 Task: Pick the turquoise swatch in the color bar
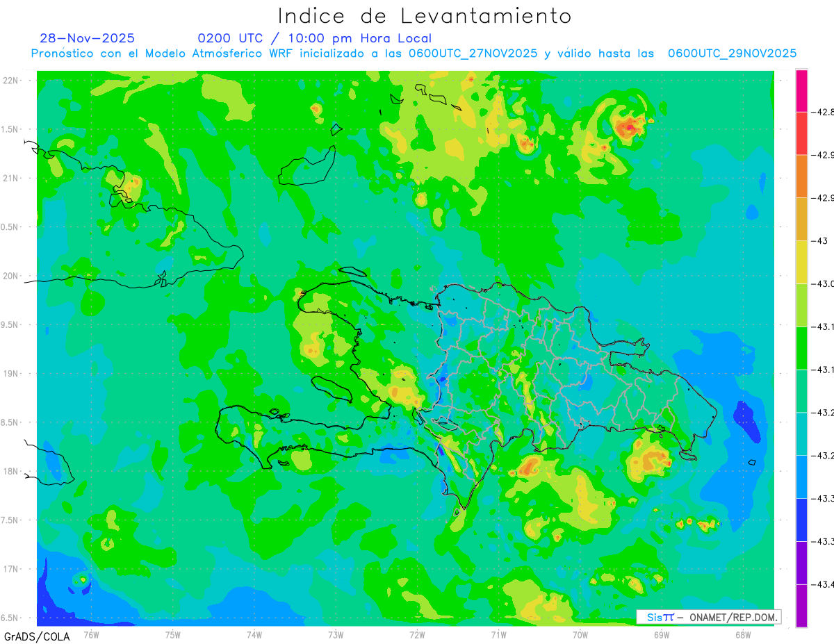click(801, 434)
